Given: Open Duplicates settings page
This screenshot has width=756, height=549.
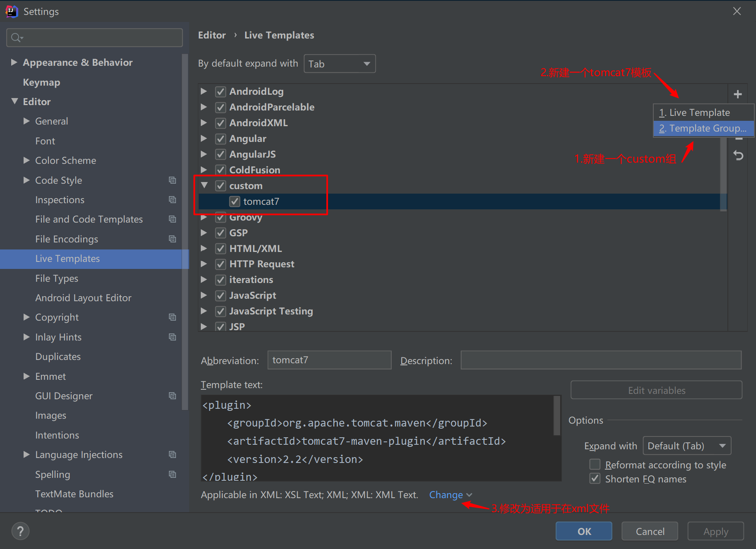Looking at the screenshot, I should pyautogui.click(x=58, y=357).
